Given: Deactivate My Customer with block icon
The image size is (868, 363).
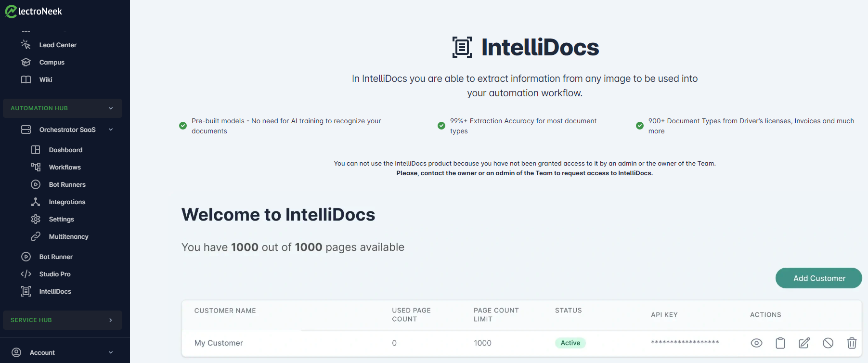Looking at the screenshot, I should (828, 343).
